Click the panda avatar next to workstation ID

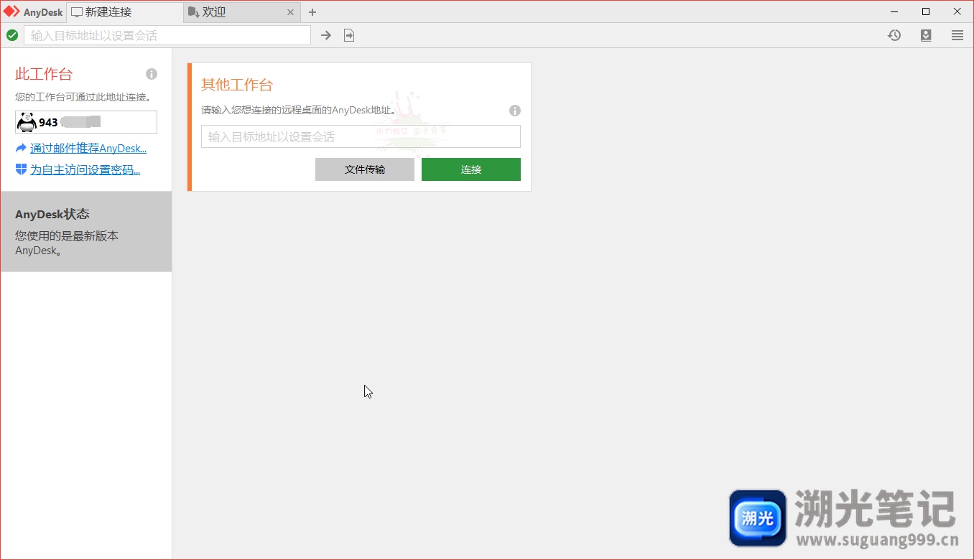coord(27,122)
